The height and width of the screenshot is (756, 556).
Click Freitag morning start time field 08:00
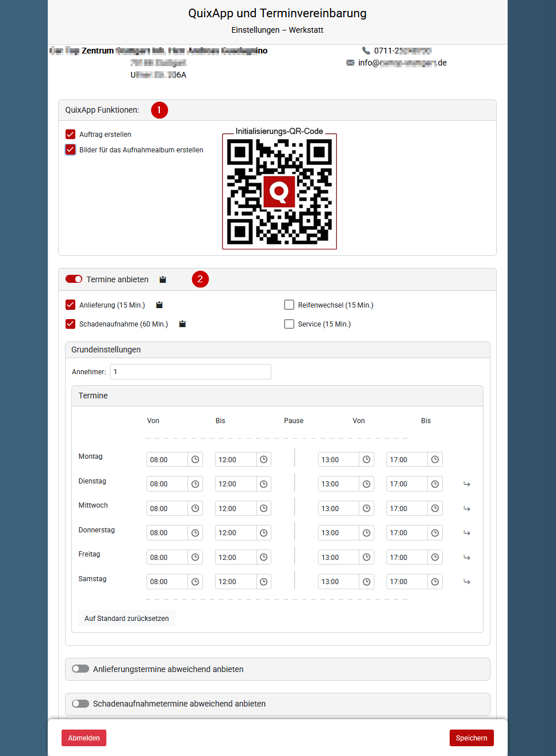167,558
